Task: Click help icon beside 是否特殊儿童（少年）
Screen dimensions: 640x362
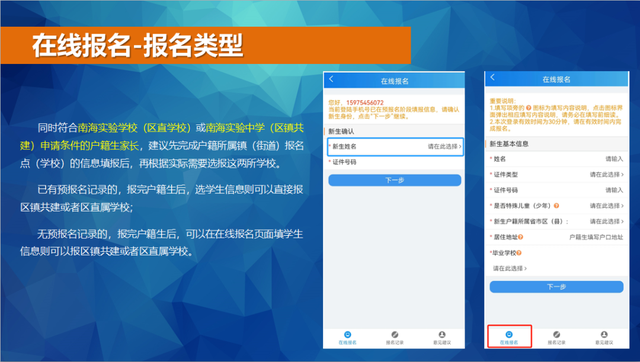Action: pos(556,206)
